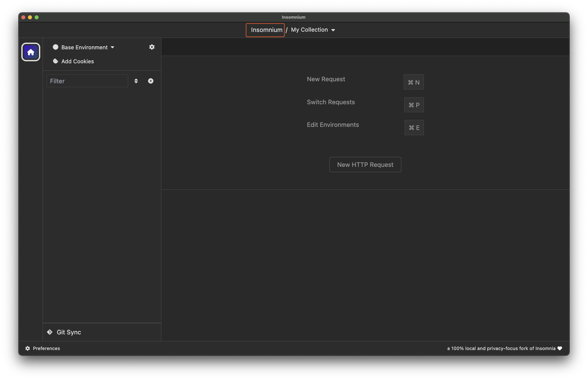This screenshot has height=380, width=588.
Task: Close the Insomnium window
Action: (23, 17)
